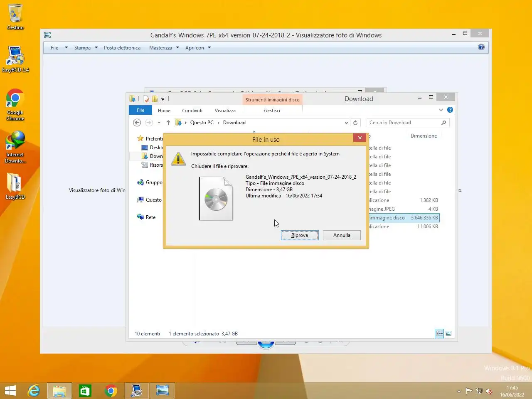Click Explorer's forward arrow
The image size is (532, 399).
click(149, 123)
